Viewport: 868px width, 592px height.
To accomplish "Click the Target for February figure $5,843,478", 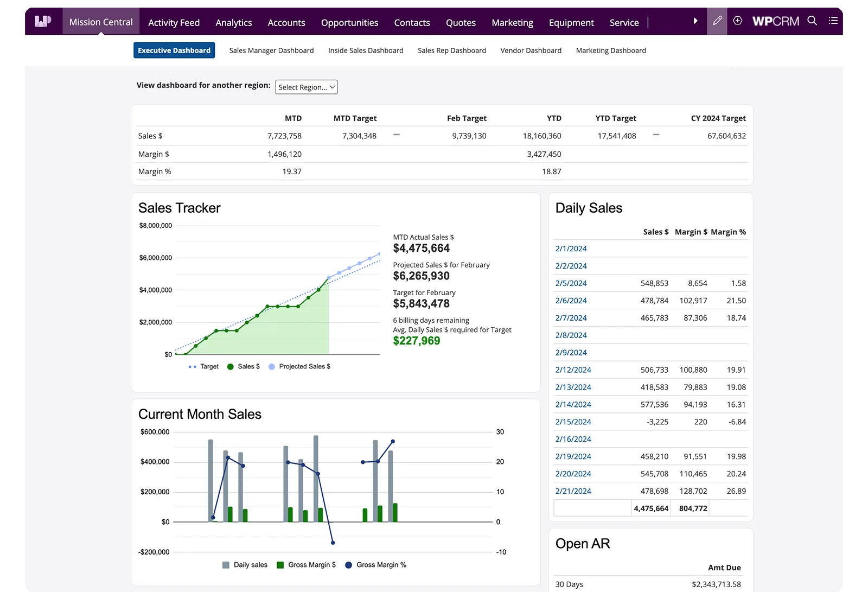I will pyautogui.click(x=422, y=304).
